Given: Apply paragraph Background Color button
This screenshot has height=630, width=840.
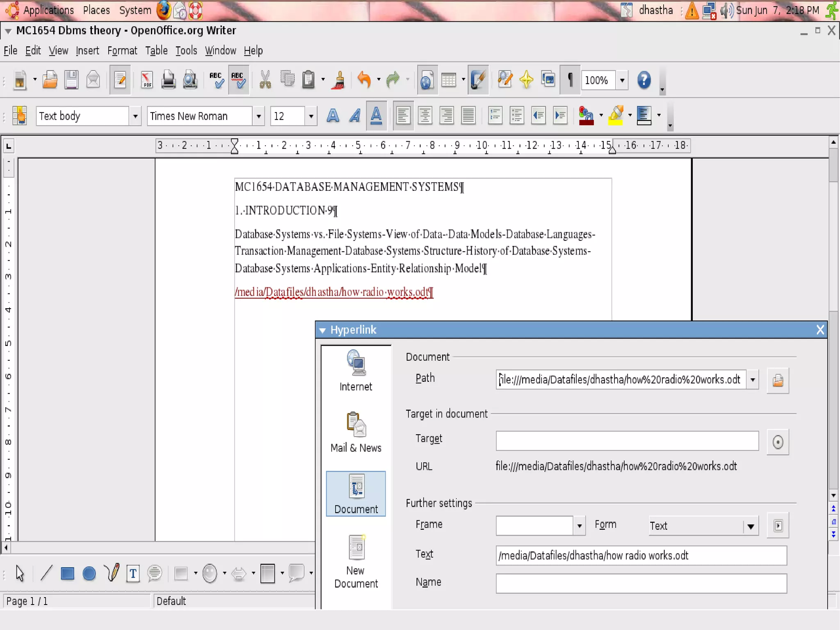Looking at the screenshot, I should point(644,116).
